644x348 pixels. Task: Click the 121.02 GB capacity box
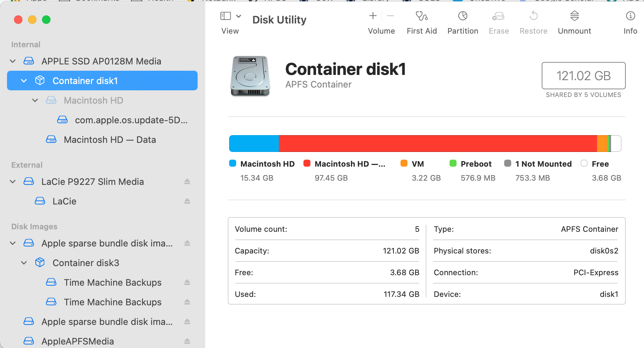click(x=583, y=76)
